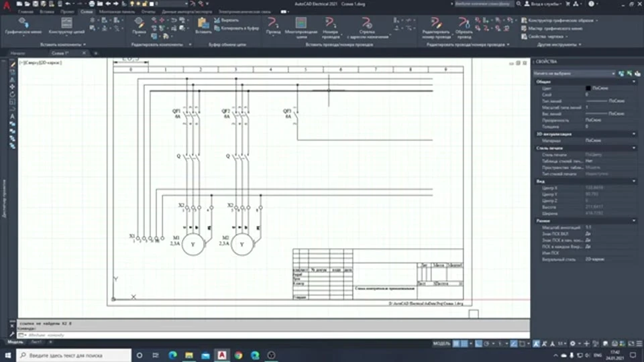Click the Wire Numbers (Номера проводов) tool
644x362 pixels.
[330, 27]
